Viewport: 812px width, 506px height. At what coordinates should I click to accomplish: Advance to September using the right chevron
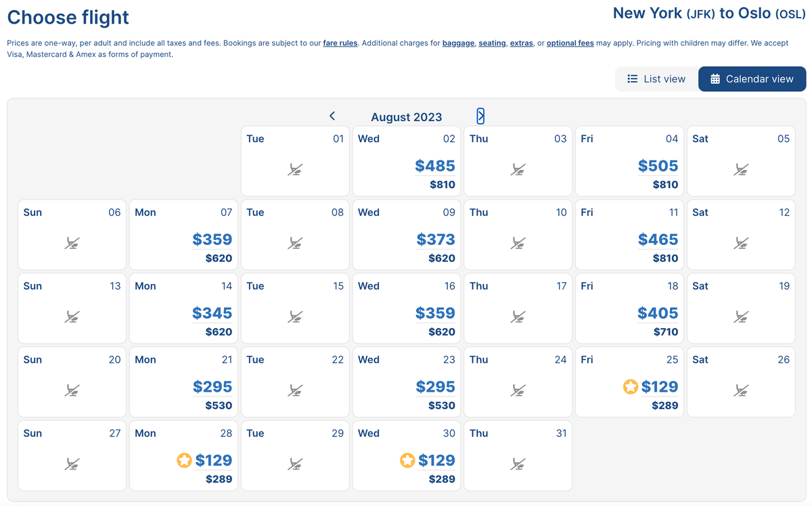480,116
